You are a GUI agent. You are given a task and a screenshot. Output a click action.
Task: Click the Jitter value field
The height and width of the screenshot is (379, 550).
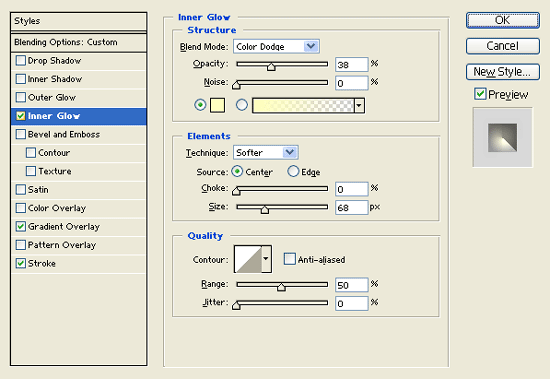pos(351,304)
